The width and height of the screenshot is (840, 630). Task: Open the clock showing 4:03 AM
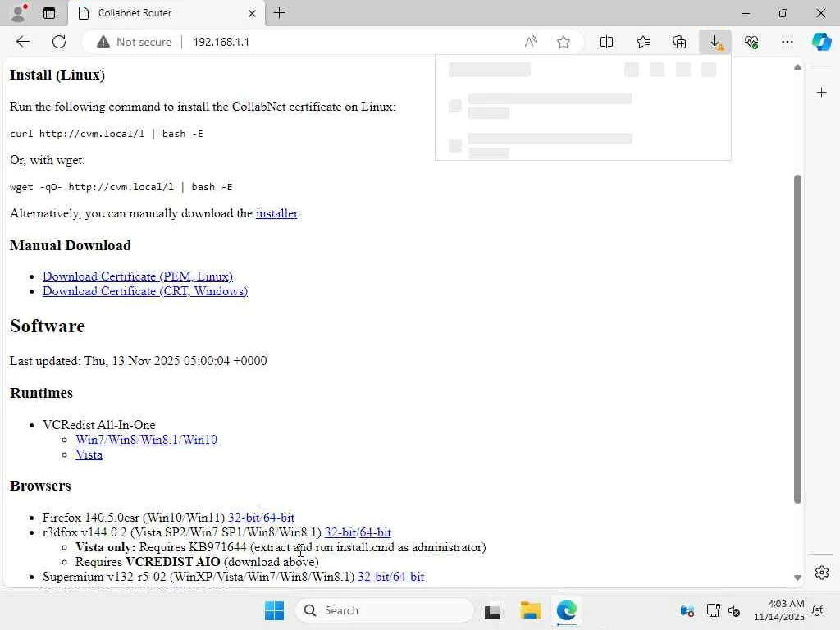(x=778, y=610)
